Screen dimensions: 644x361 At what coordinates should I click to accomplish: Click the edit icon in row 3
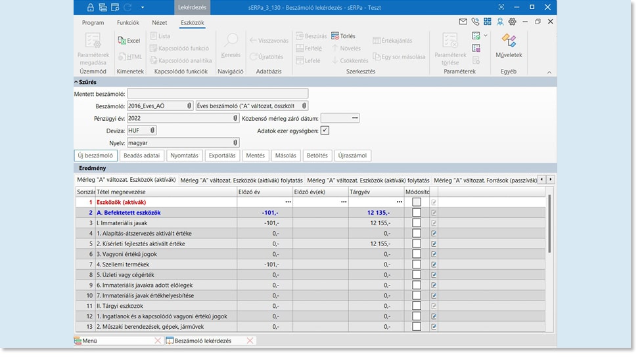point(433,223)
